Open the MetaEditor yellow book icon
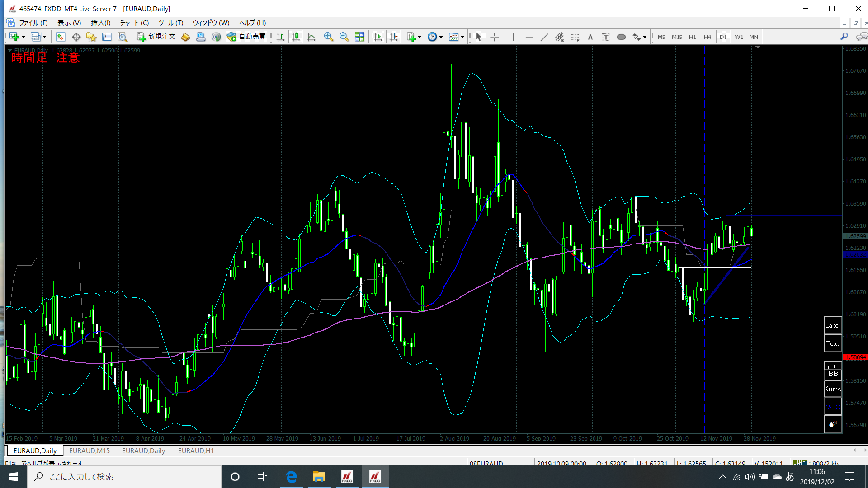Viewport: 868px width, 488px height. [x=185, y=37]
